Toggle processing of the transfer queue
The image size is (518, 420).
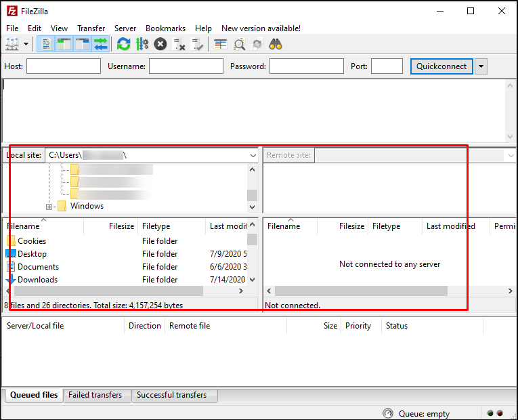coord(142,44)
